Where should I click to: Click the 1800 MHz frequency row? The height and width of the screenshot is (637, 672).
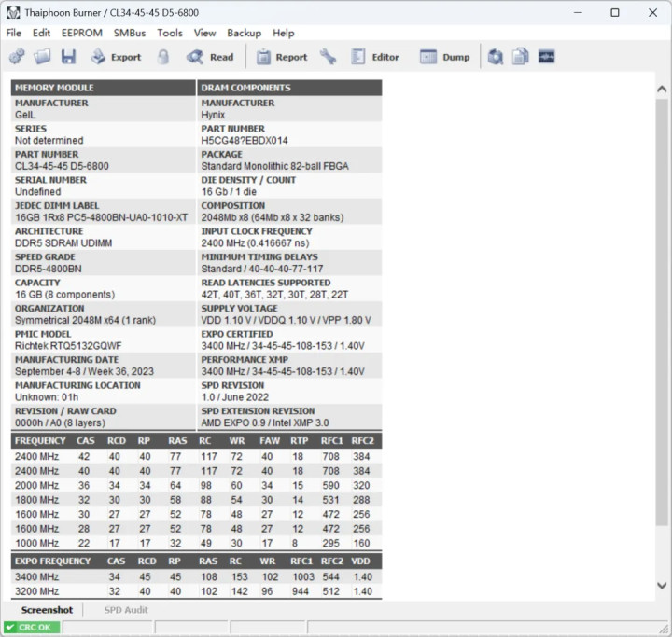click(x=196, y=500)
